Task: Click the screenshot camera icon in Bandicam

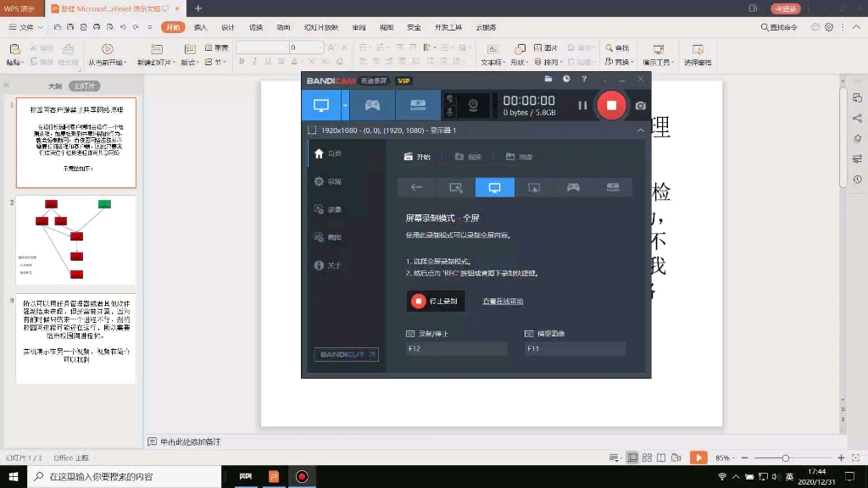Action: pyautogui.click(x=640, y=105)
